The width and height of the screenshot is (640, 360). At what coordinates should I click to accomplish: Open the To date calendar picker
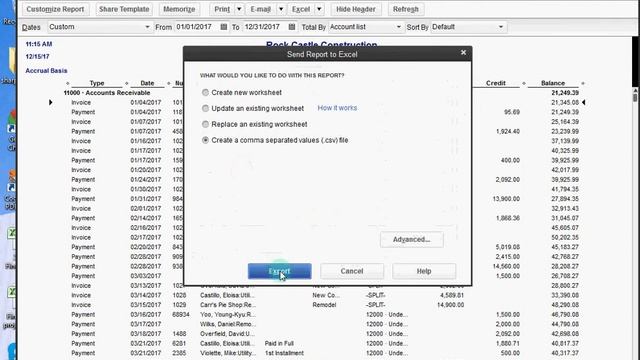(x=291, y=27)
